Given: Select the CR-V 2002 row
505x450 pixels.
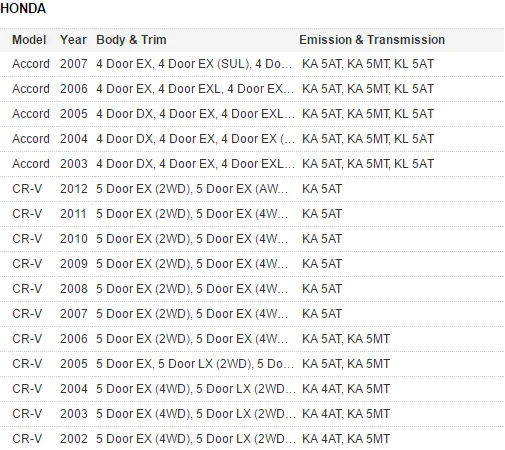Looking at the screenshot, I should (252, 439).
